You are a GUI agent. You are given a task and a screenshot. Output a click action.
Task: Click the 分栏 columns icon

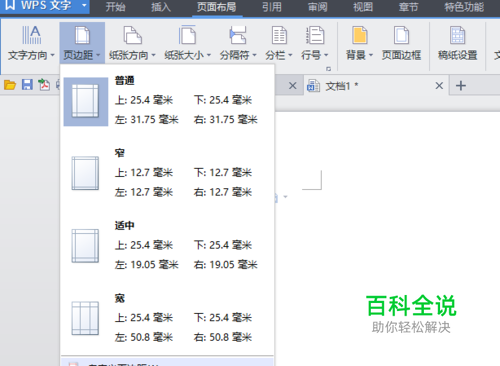279,35
